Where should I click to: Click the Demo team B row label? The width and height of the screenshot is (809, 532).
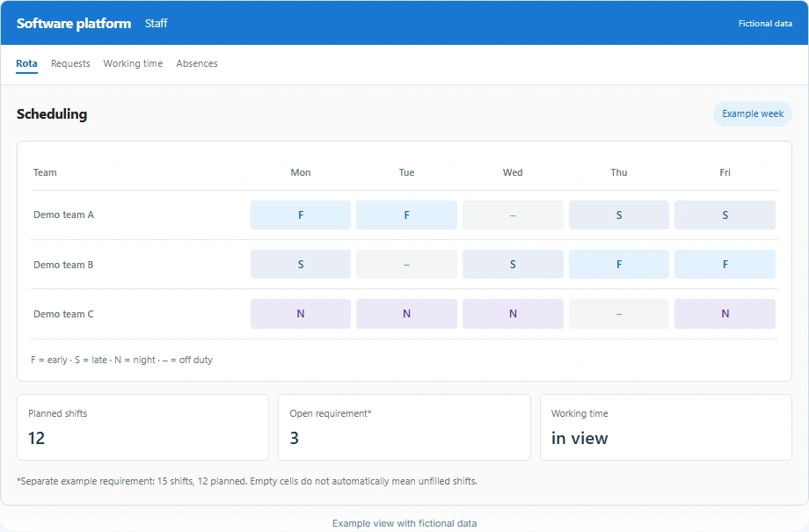pyautogui.click(x=63, y=265)
